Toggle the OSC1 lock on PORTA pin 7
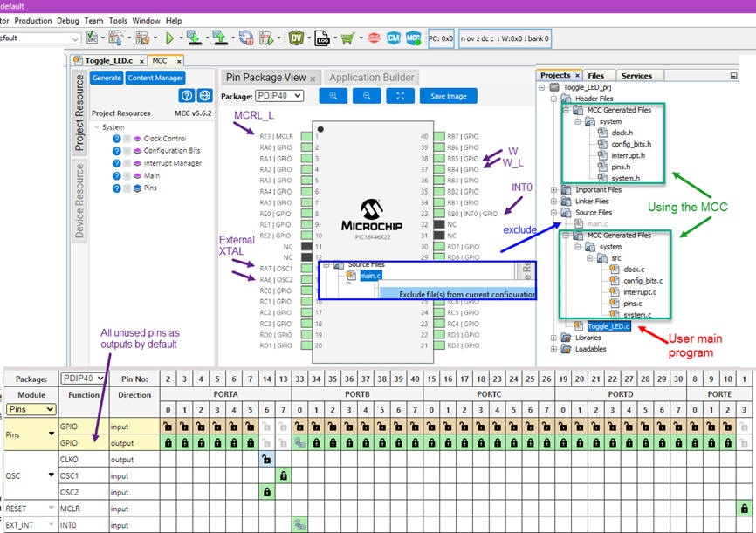Screen dimensions: 756x533 pos(283,475)
